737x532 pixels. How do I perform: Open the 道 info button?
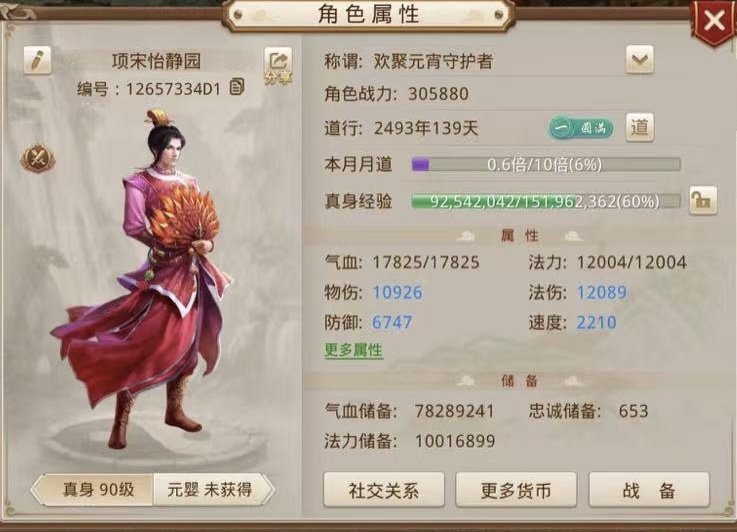coord(640,127)
